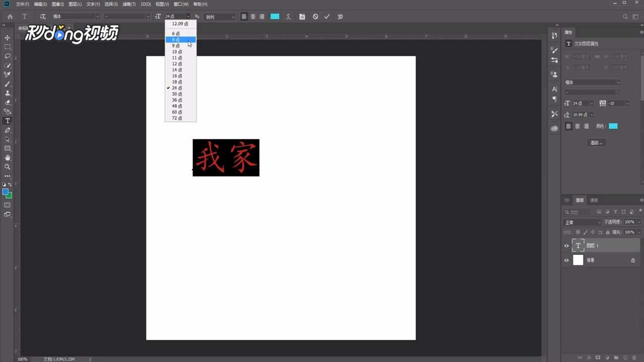Open the anti-aliasing dropdown set to 锐利
This screenshot has width=644, height=362.
click(219, 17)
